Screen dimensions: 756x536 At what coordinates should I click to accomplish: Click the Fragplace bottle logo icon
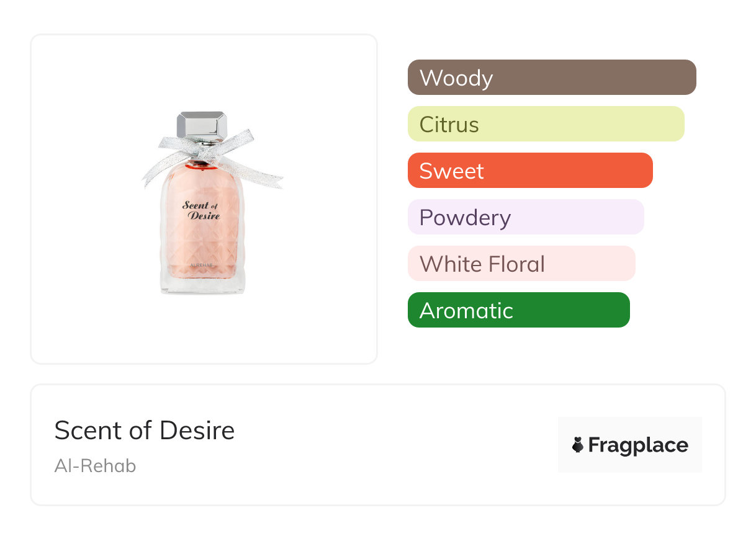coord(578,445)
